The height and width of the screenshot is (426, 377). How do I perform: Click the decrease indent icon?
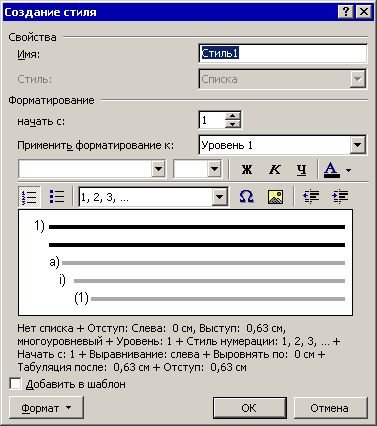(311, 197)
